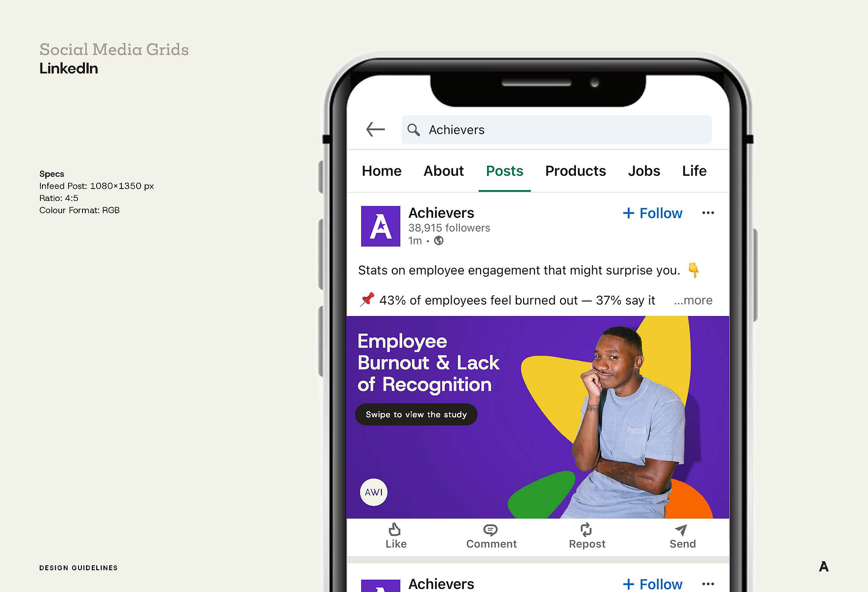Open the Achievers purple logo avatar
Viewport: 868px width, 592px height.
point(380,226)
